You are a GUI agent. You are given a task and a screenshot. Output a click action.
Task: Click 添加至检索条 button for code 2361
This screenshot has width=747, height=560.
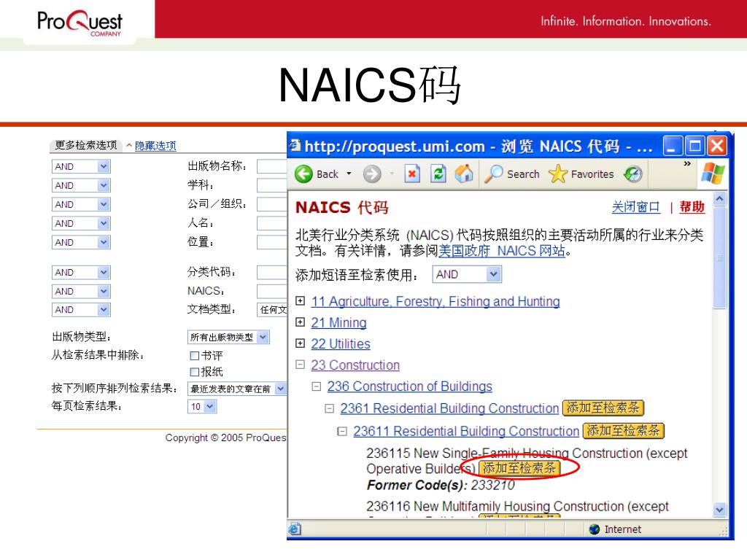pos(603,408)
